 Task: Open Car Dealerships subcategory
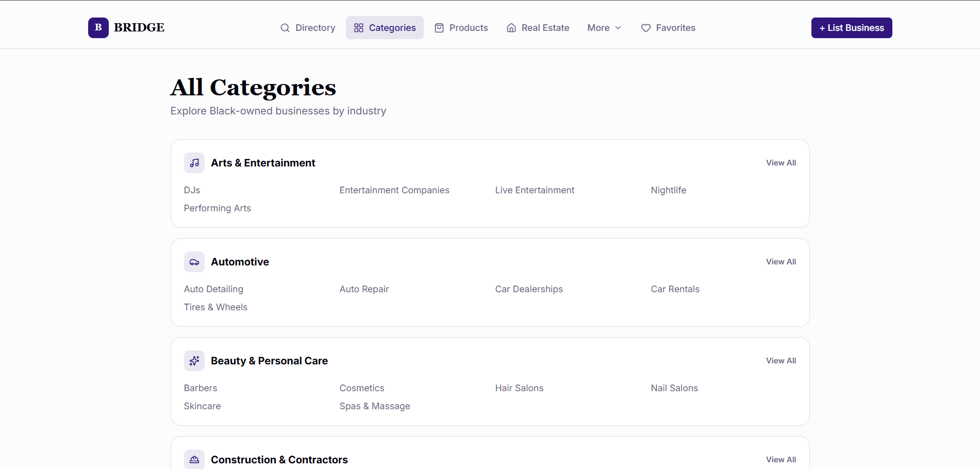pos(529,289)
